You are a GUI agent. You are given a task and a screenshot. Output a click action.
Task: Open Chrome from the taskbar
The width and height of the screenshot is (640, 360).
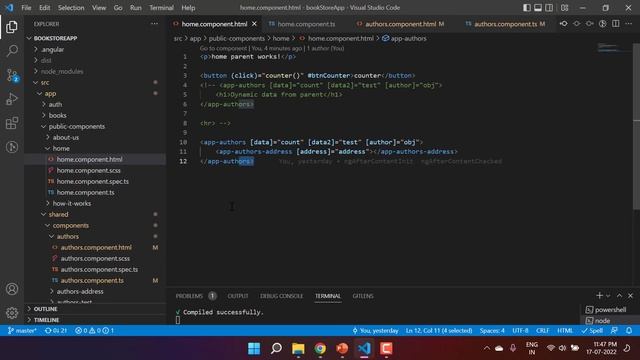tap(320, 348)
